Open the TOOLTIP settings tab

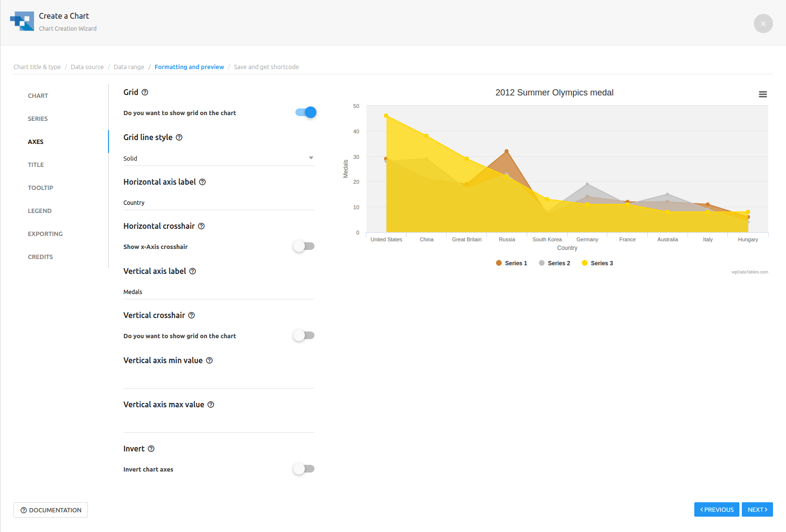[x=40, y=188]
